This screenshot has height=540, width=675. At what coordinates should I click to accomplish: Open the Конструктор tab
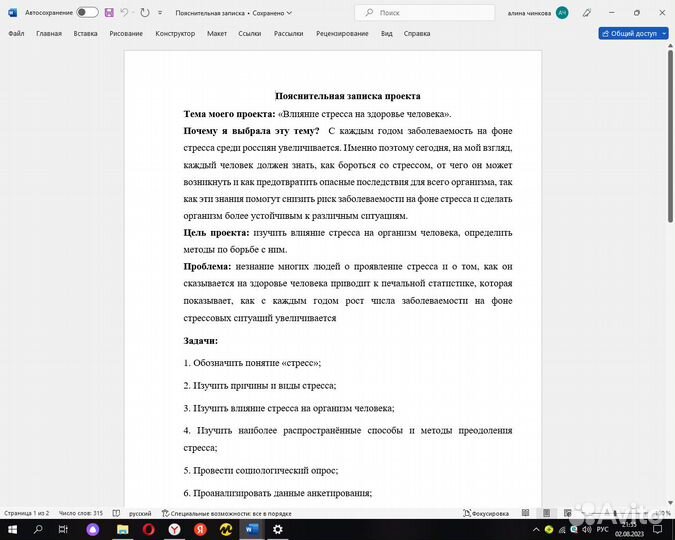pyautogui.click(x=175, y=34)
